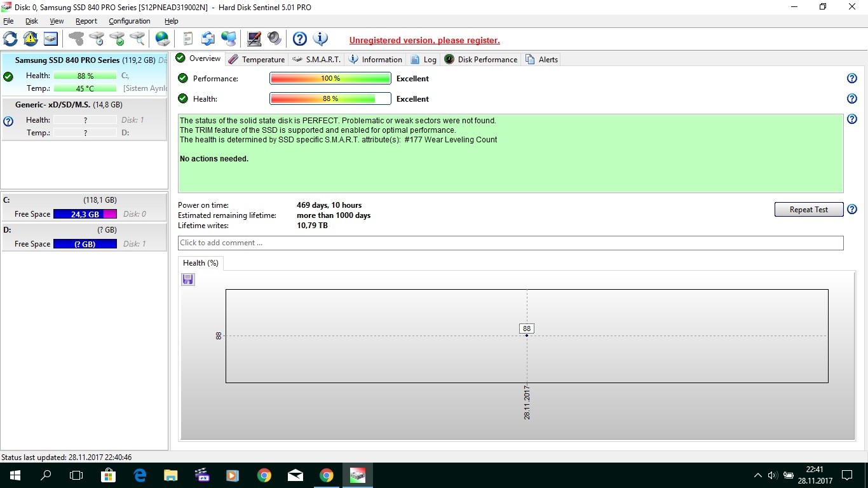Switch to the Alerts tab
This screenshot has height=488, width=868.
click(x=541, y=60)
